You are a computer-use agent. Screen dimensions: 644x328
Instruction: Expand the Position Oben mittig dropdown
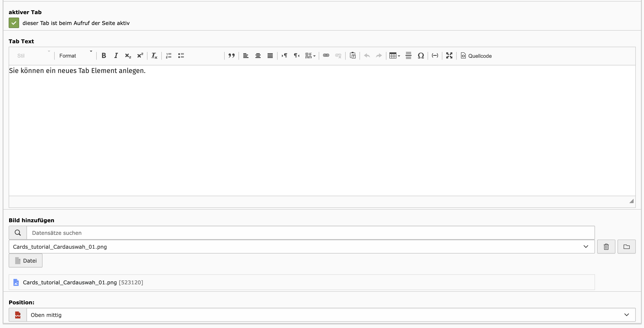coord(626,315)
